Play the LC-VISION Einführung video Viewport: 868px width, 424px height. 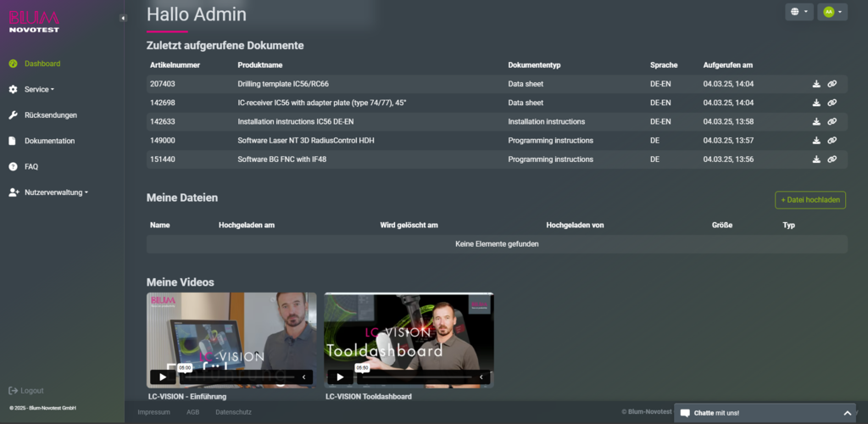[163, 377]
